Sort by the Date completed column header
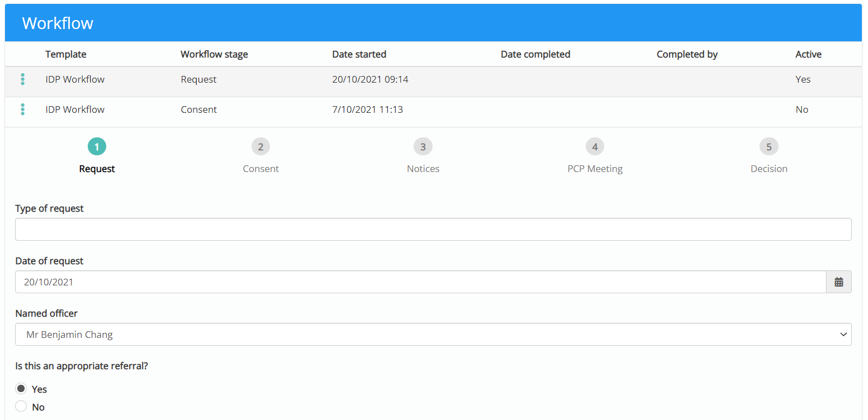This screenshot has width=868, height=420. 535,54
